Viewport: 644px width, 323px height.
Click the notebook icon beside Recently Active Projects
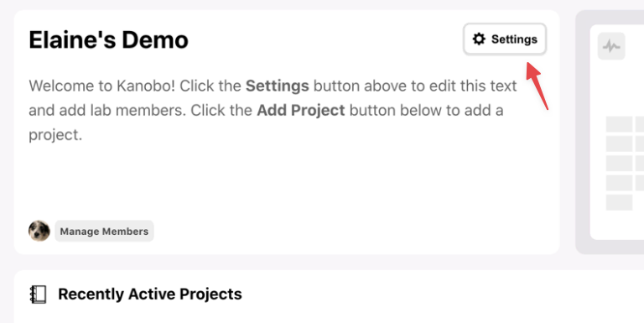tap(39, 294)
